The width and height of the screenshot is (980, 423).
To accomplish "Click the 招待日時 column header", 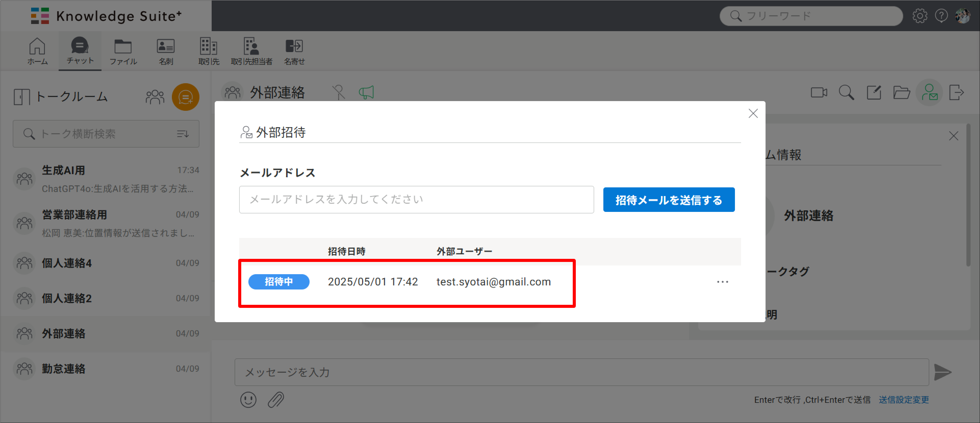I will click(346, 251).
